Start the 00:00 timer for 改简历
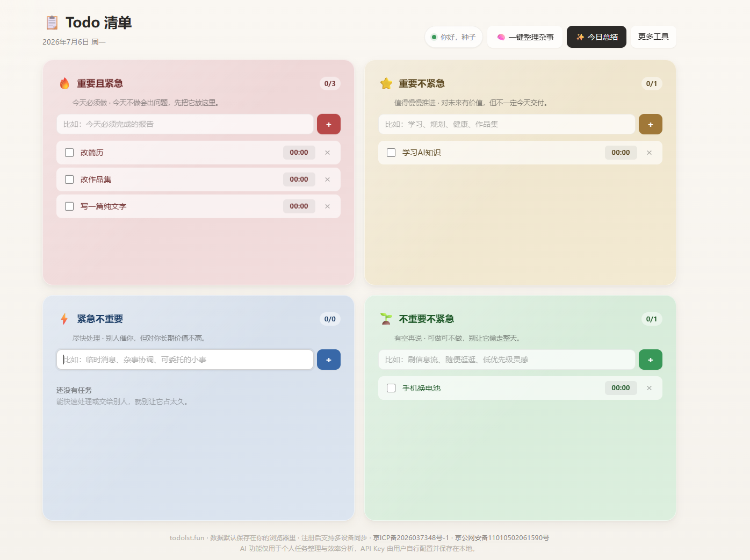750x560 pixels. [x=299, y=153]
